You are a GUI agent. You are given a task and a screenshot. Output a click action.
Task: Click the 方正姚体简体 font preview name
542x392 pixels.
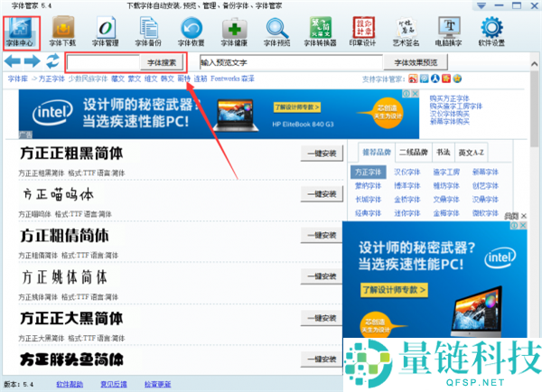pyautogui.click(x=64, y=277)
